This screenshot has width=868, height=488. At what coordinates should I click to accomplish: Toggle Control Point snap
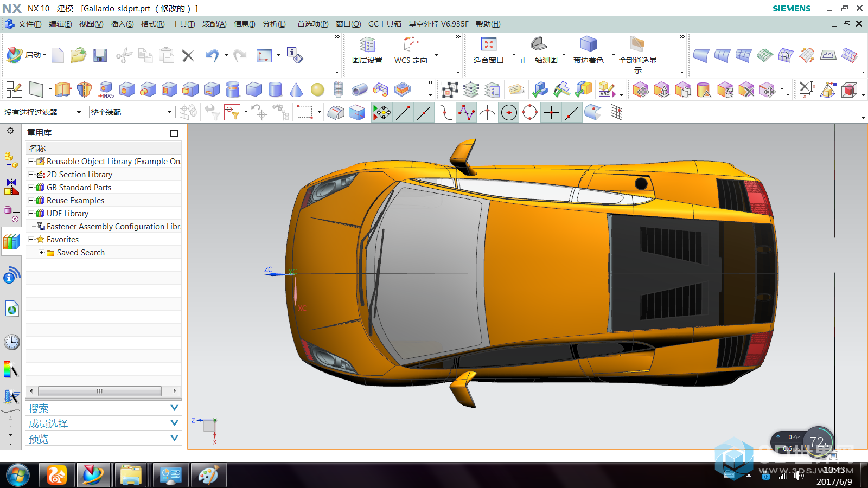tap(445, 113)
